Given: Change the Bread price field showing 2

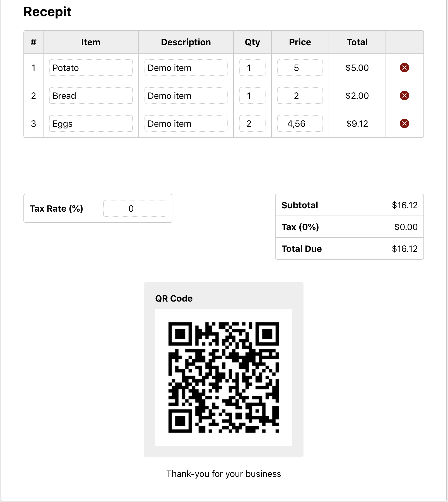Looking at the screenshot, I should [300, 95].
